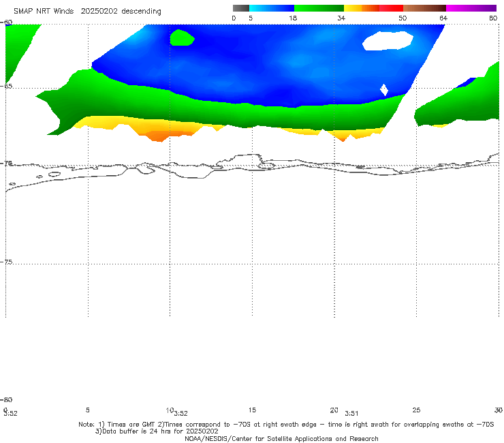Click the note line starting 'Note: 1) Times are GMT'
The width and height of the screenshot is (504, 443).
coord(286,425)
